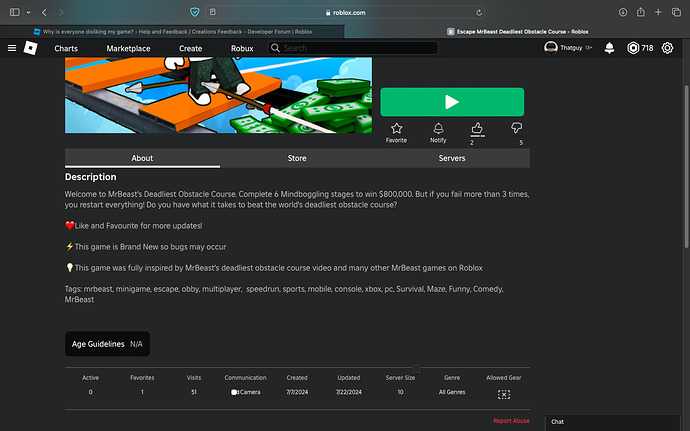The height and width of the screenshot is (431, 690).
Task: Click the Allowed Gear disabled icon
Action: click(x=504, y=394)
